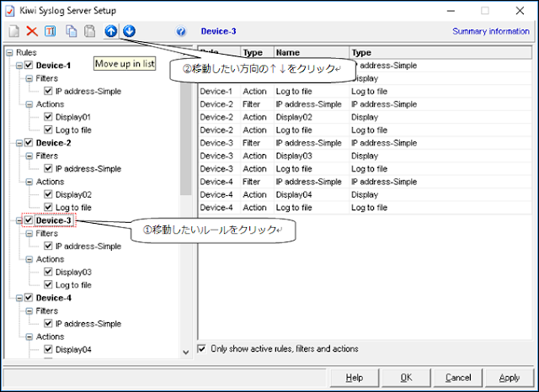Click the red X delete icon
This screenshot has width=539, height=392.
[x=32, y=31]
